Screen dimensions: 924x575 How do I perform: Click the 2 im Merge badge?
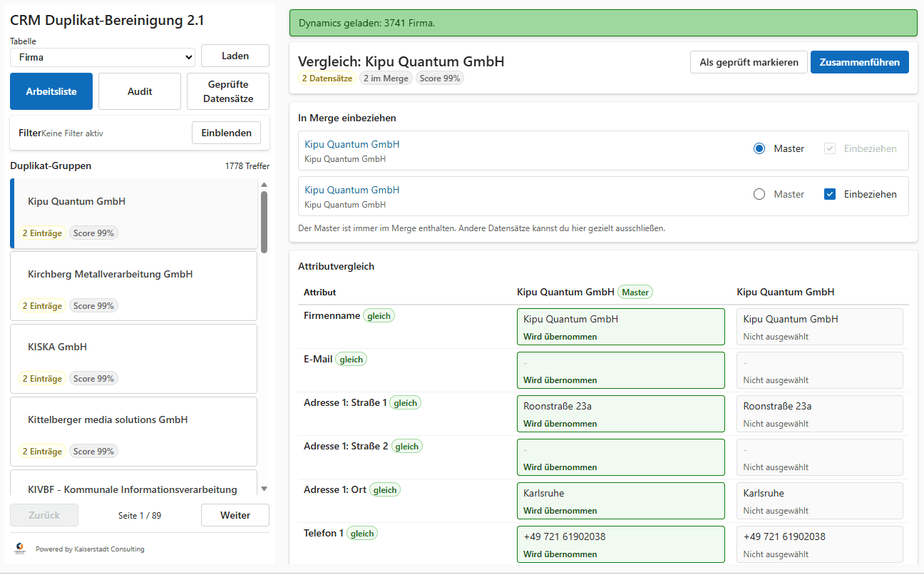386,78
